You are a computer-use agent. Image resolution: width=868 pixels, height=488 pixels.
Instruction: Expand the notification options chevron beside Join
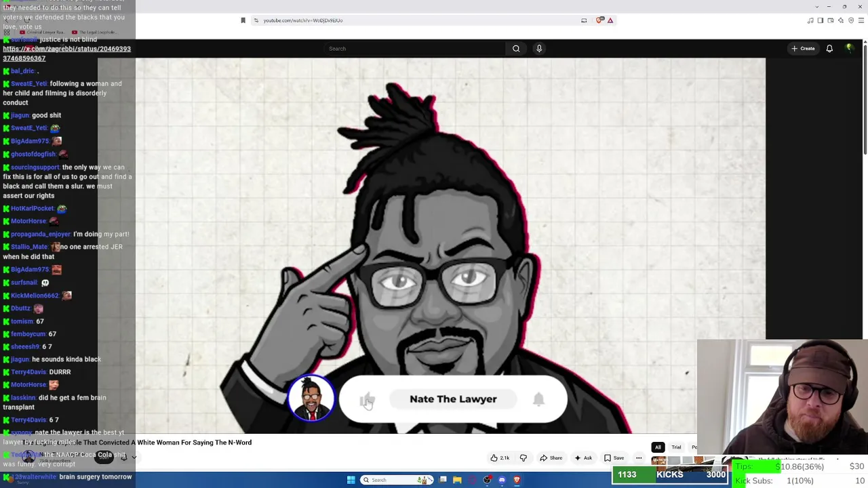click(134, 457)
